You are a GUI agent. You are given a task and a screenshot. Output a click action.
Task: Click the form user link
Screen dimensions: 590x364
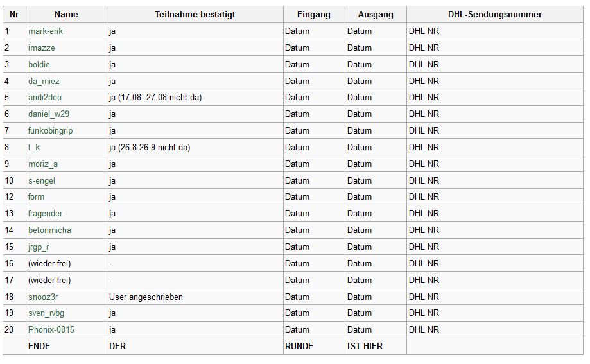point(36,197)
